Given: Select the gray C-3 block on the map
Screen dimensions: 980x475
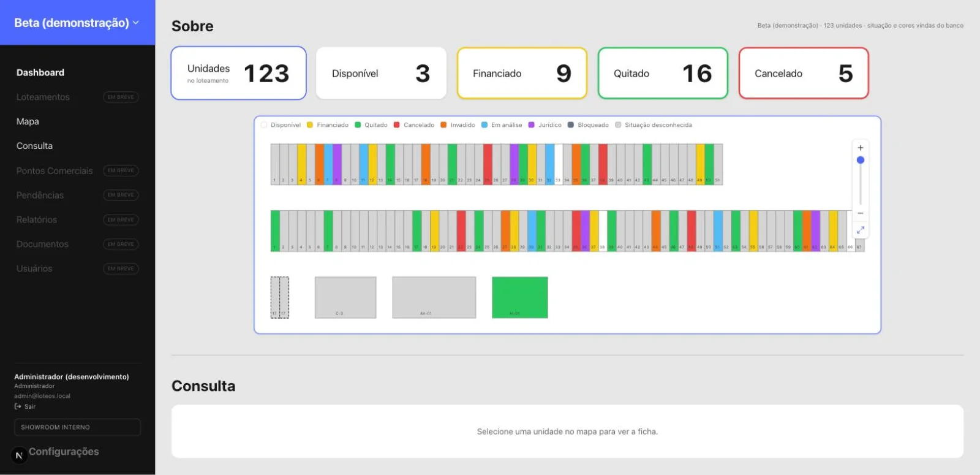Looking at the screenshot, I should click(345, 297).
